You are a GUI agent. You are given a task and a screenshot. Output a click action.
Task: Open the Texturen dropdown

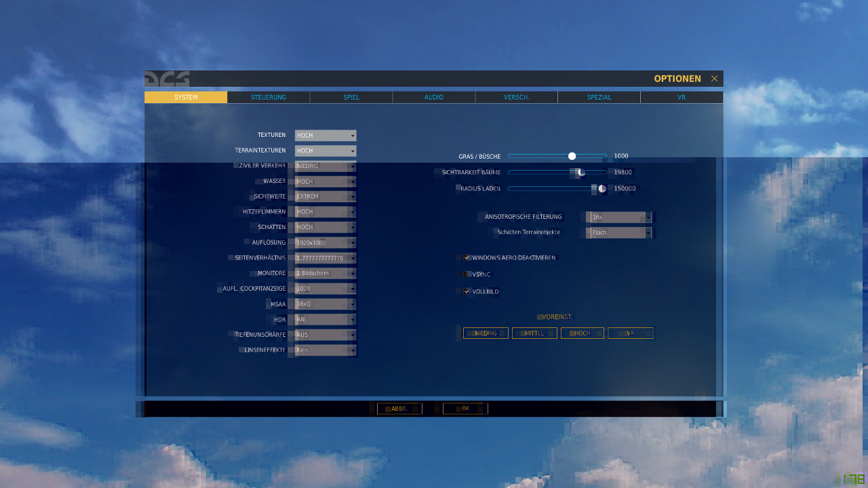[x=325, y=136]
